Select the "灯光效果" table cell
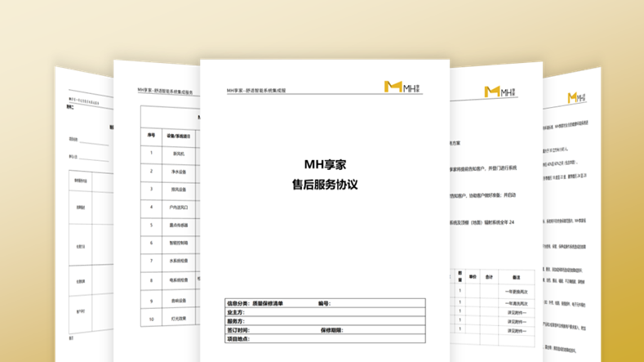Image resolution: width=644 pixels, height=362 pixels. click(179, 319)
